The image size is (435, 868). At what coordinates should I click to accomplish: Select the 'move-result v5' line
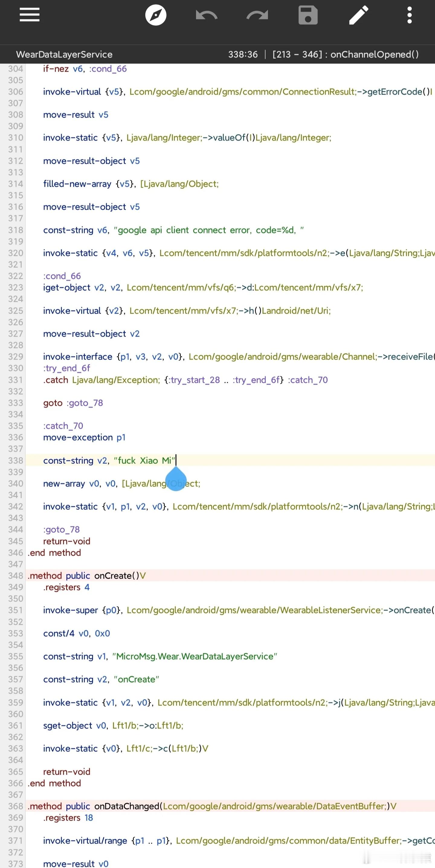(76, 115)
